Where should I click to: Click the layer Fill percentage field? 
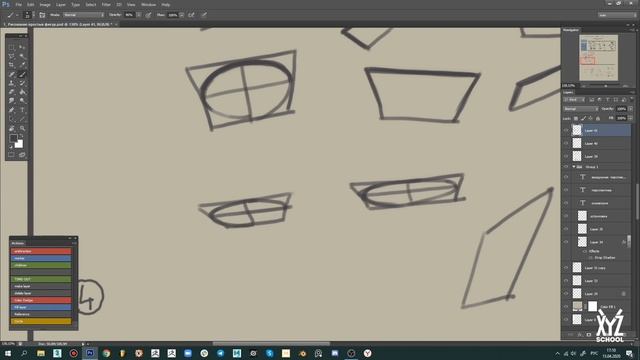click(621, 118)
